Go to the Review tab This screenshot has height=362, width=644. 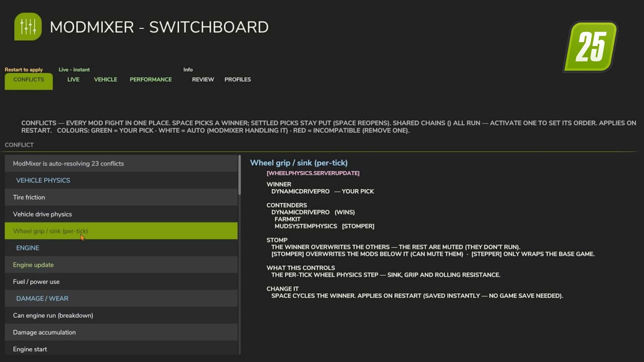[x=203, y=80]
